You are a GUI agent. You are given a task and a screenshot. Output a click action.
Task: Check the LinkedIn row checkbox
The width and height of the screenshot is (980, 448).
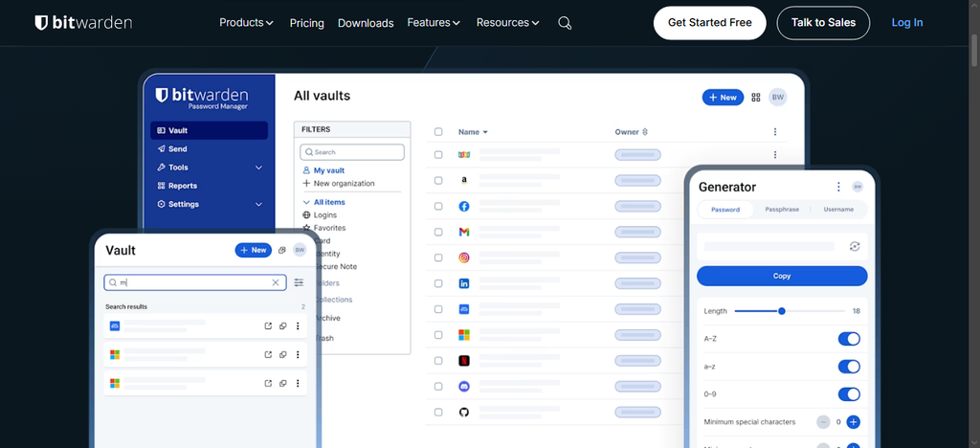[x=438, y=283]
